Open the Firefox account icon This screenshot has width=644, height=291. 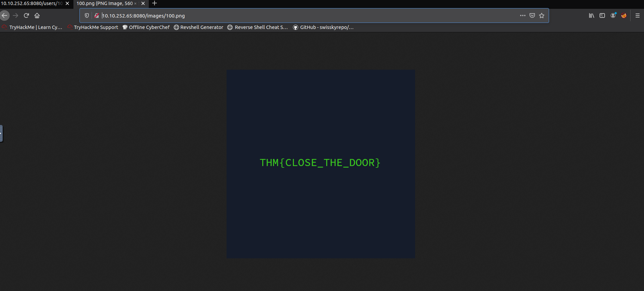click(x=613, y=15)
